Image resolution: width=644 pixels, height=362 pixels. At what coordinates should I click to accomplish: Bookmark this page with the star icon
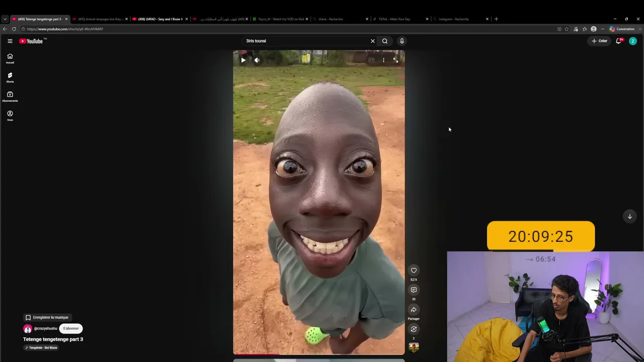(x=567, y=29)
